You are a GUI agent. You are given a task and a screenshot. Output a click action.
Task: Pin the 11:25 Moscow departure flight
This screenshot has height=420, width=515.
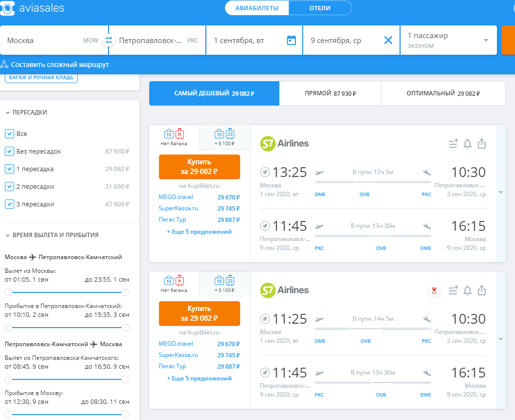(x=265, y=319)
